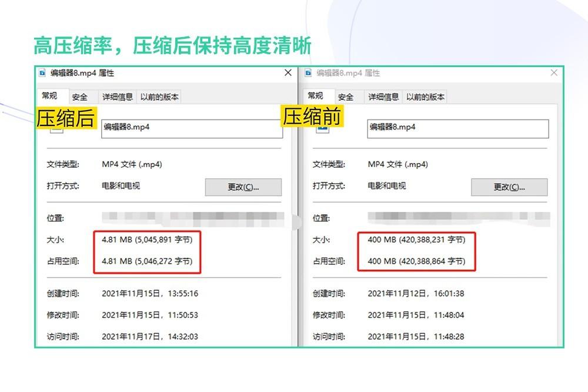Click the 创建时间 label in the left window
The width and height of the screenshot is (588, 392).
point(63,294)
